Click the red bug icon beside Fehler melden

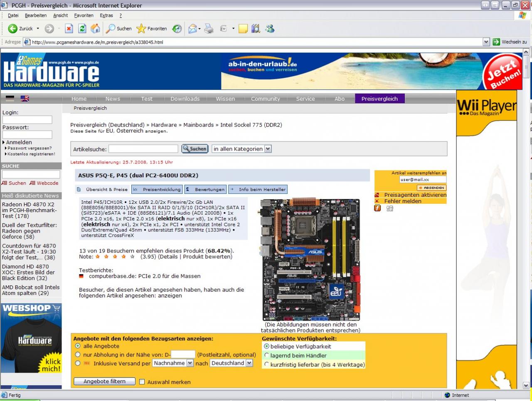377,201
